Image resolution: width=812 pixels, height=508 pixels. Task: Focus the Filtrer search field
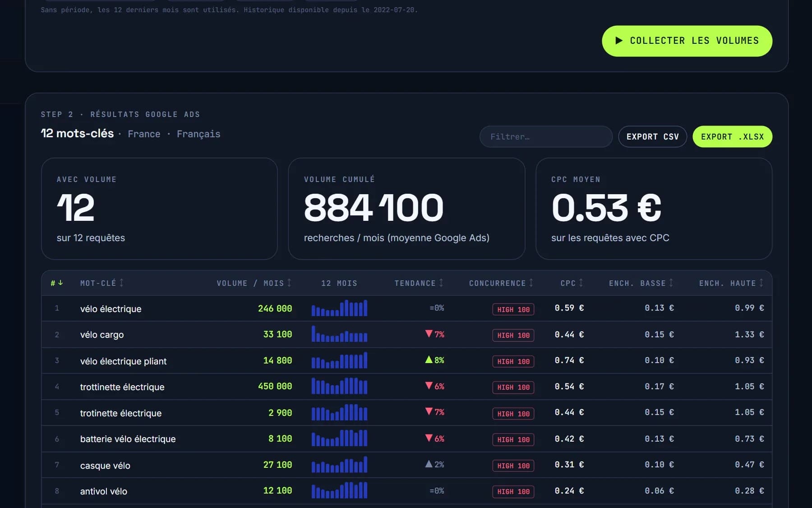[x=546, y=136]
